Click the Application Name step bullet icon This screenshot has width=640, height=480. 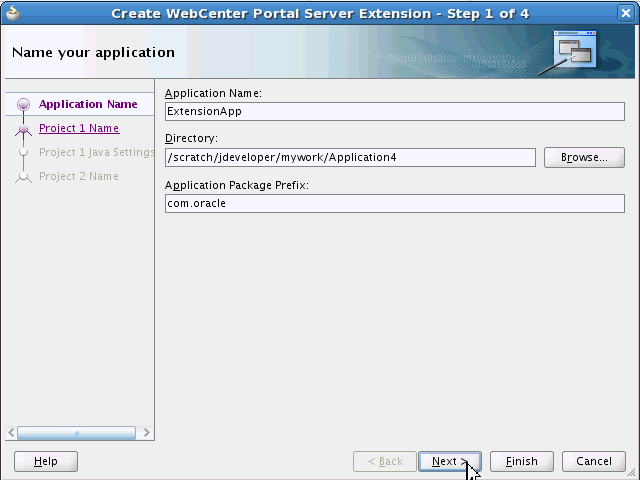(x=23, y=104)
